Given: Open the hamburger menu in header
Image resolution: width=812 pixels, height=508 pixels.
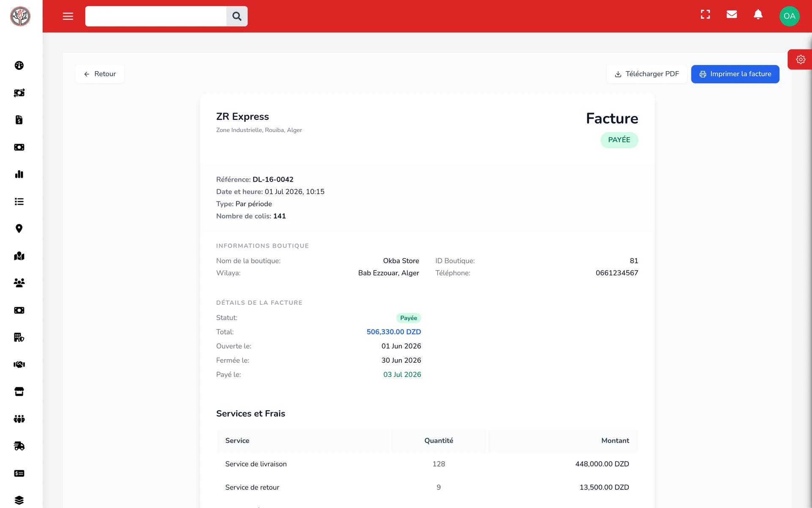Looking at the screenshot, I should tap(68, 16).
